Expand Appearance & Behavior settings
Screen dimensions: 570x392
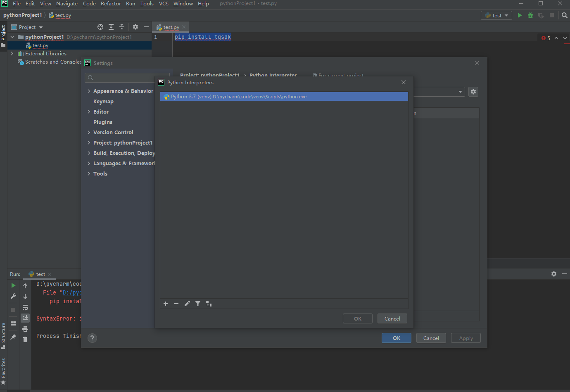coord(89,91)
